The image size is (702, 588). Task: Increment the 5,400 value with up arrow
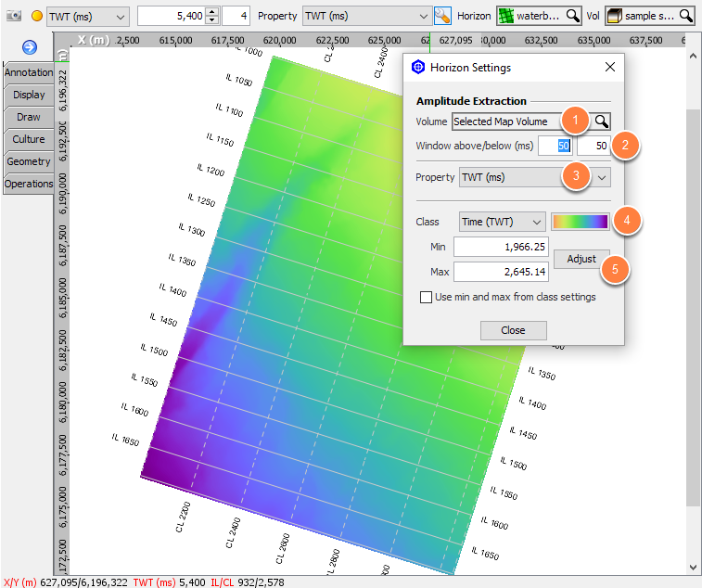click(213, 12)
